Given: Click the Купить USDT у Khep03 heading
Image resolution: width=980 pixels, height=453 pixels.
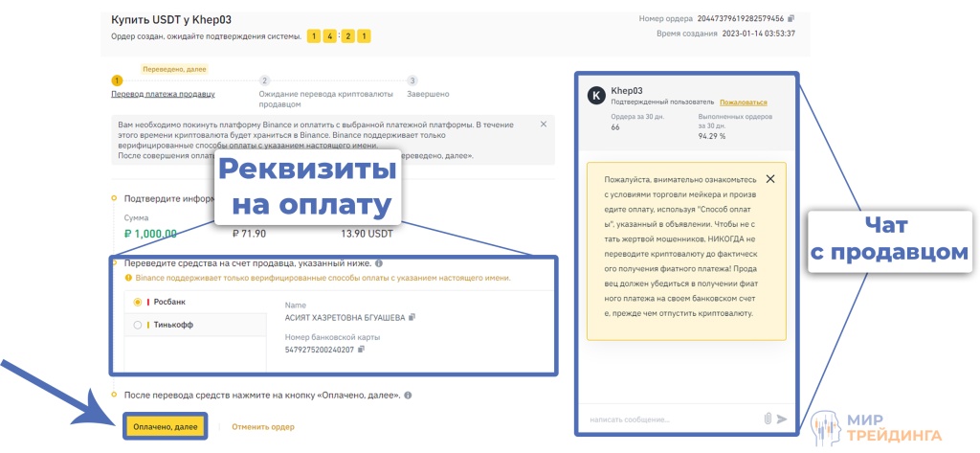Looking at the screenshot, I should [x=171, y=20].
